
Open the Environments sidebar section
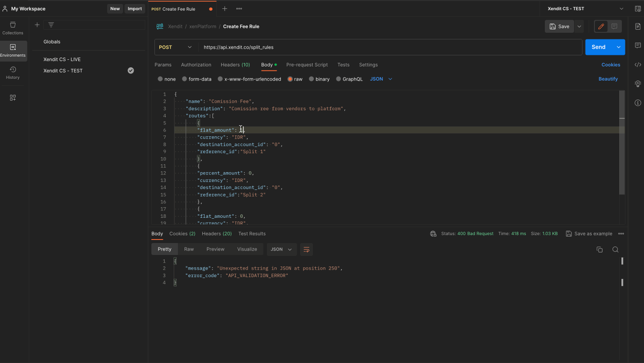pyautogui.click(x=13, y=51)
